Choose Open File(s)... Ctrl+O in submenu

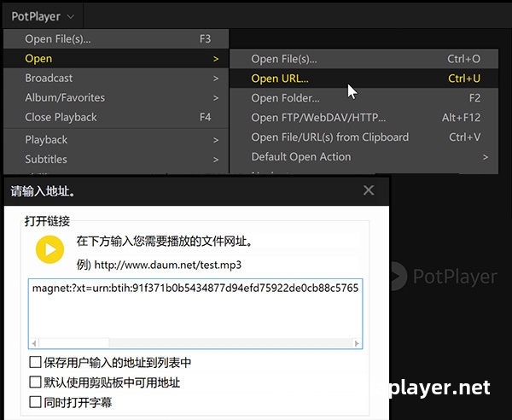pos(364,59)
